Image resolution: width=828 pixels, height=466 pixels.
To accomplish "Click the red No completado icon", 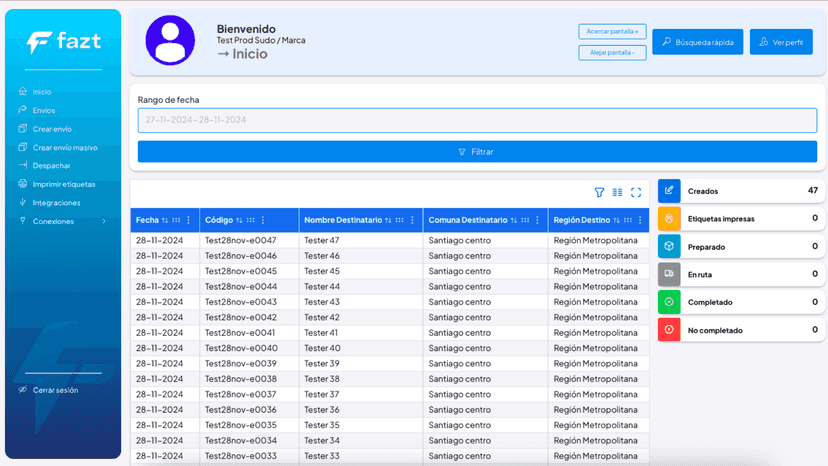I will [x=669, y=330].
